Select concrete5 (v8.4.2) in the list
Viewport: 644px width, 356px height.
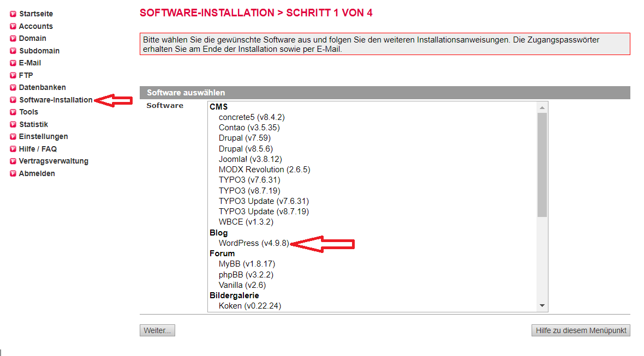[252, 117]
